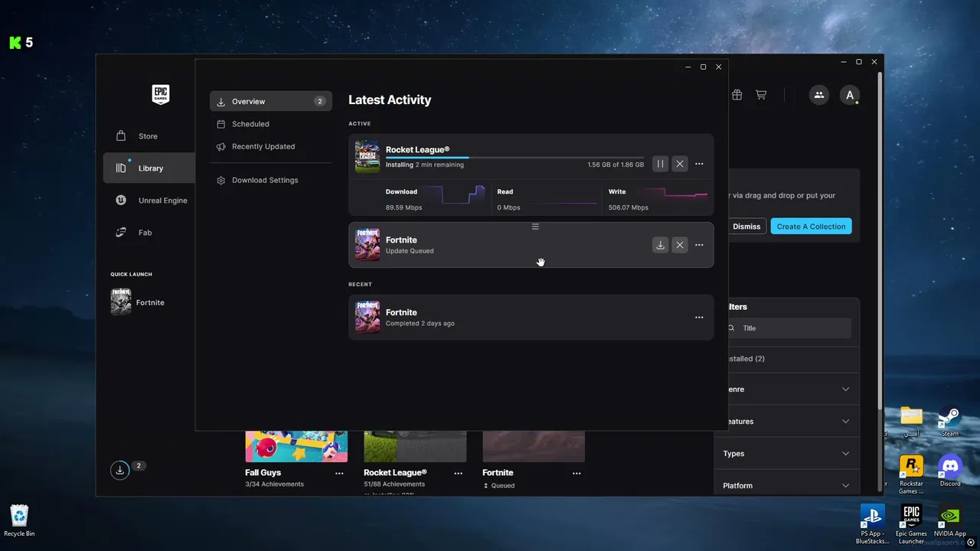Expand the Features filter
Screen dimensions: 980x551
(787, 422)
